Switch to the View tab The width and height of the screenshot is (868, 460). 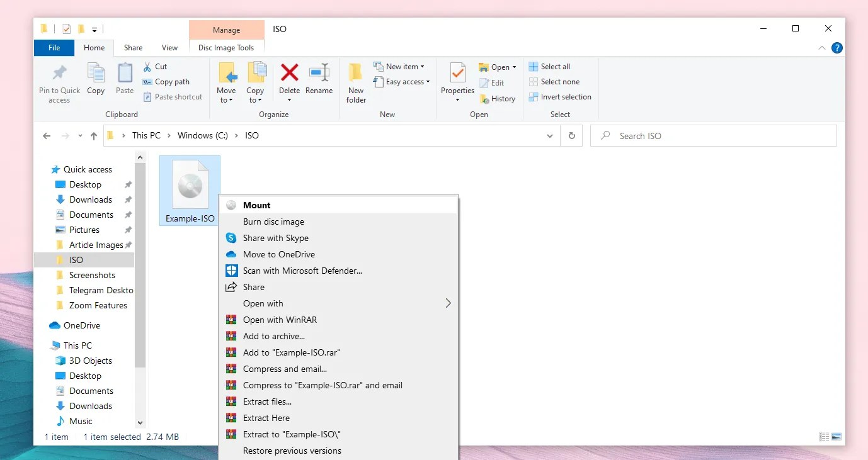(169, 47)
